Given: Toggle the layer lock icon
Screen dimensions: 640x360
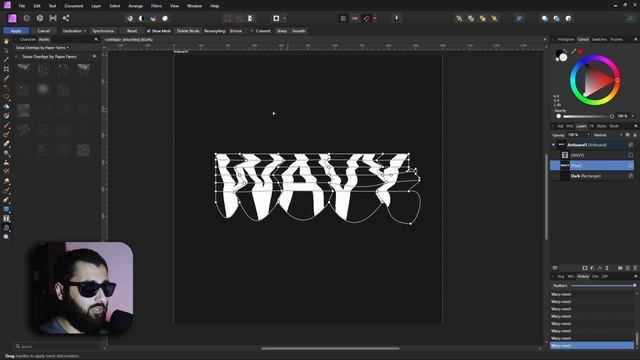Looking at the screenshot, I should 635,135.
